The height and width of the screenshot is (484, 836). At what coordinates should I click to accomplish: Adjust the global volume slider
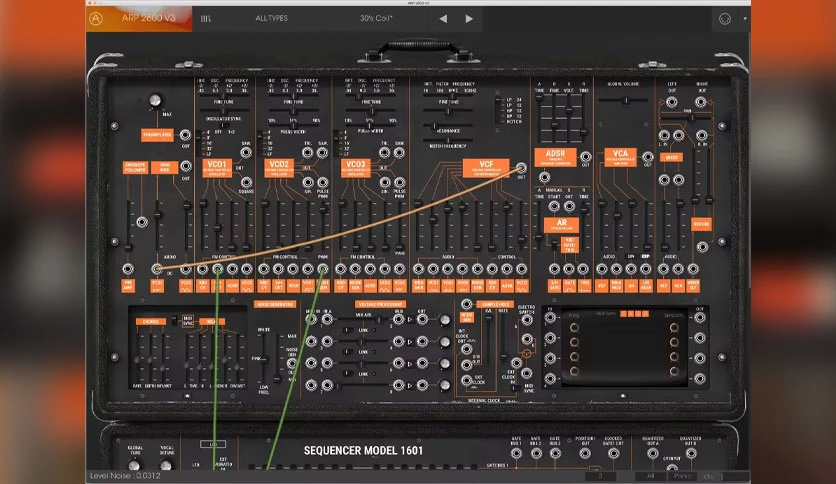[625, 100]
